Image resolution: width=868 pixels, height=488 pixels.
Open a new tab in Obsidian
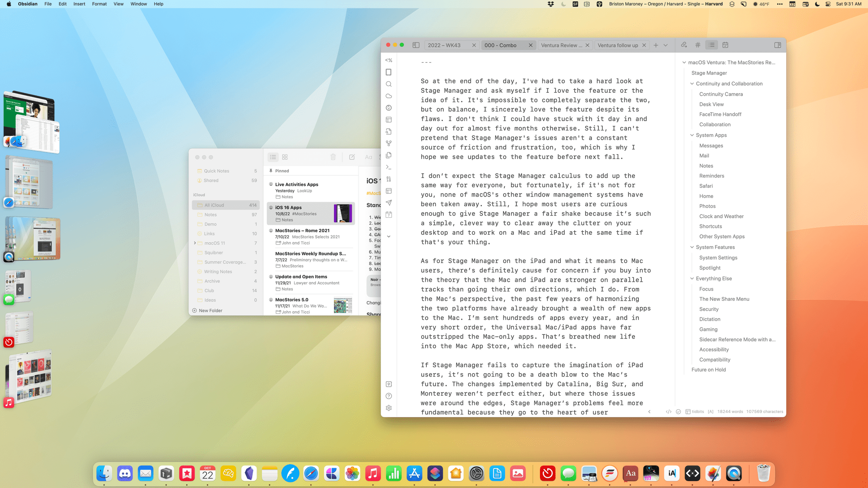click(x=656, y=45)
